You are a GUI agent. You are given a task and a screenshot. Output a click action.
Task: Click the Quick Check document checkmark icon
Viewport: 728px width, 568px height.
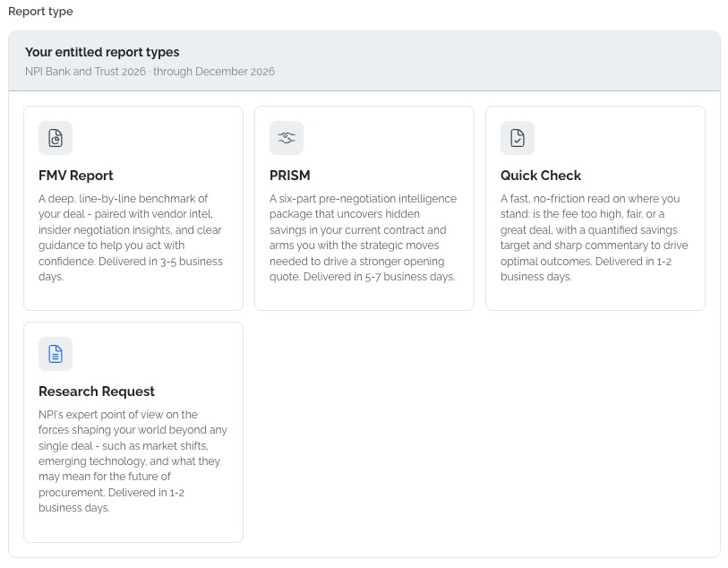click(518, 138)
